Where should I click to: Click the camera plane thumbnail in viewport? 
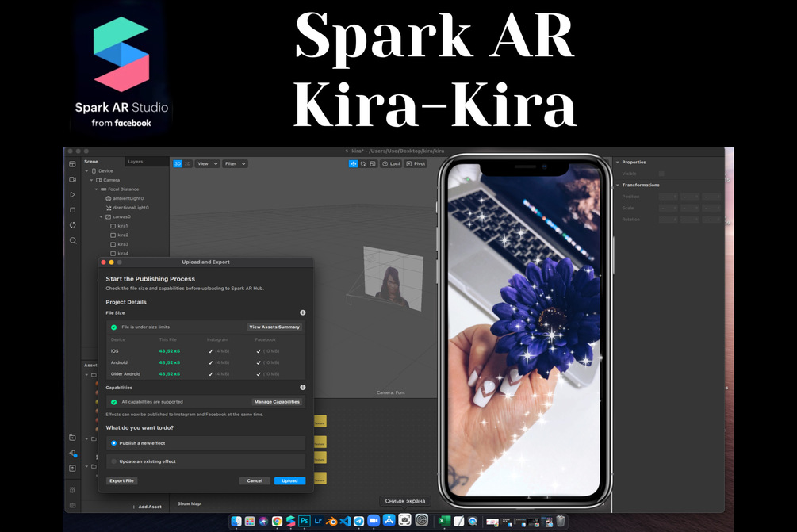click(x=393, y=278)
